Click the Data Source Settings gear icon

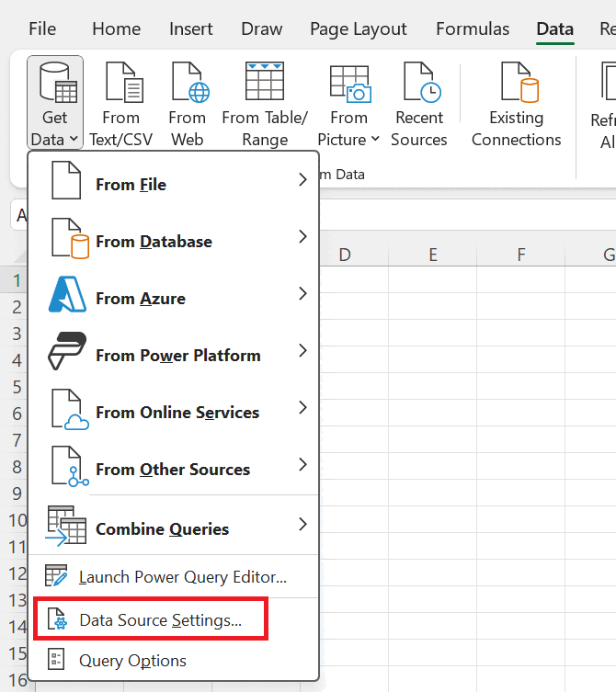point(57,618)
